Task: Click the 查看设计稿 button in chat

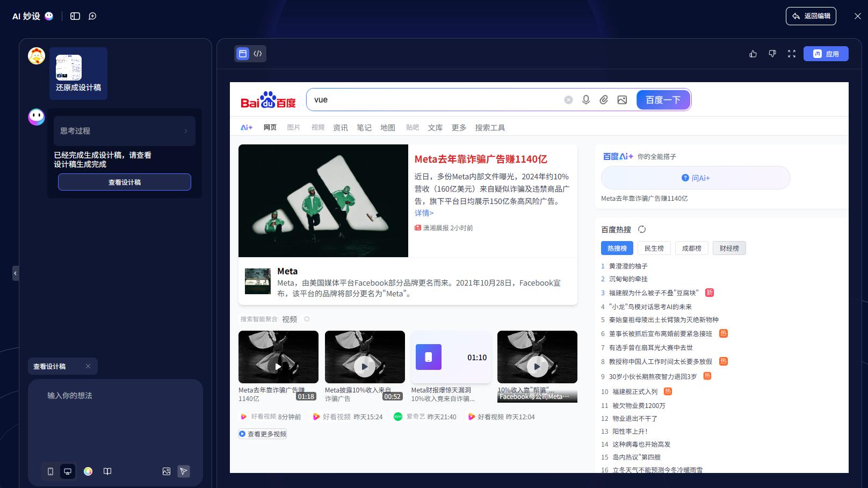Action: tap(125, 182)
